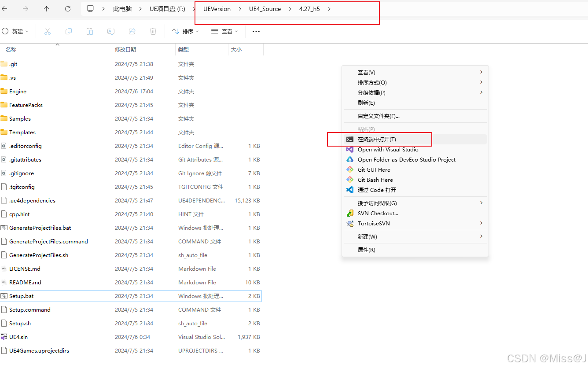Select the UE4Games.uprojectdirs file
The height and width of the screenshot is (368, 588).
[131, 350]
